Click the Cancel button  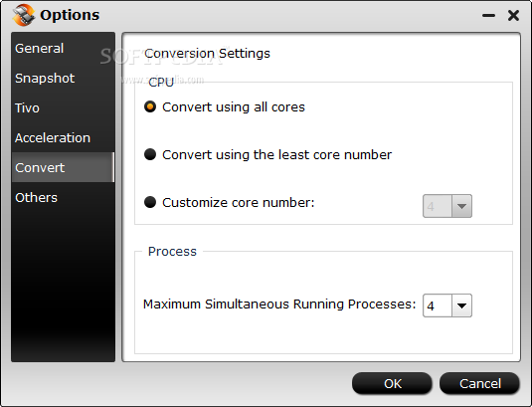pos(479,383)
